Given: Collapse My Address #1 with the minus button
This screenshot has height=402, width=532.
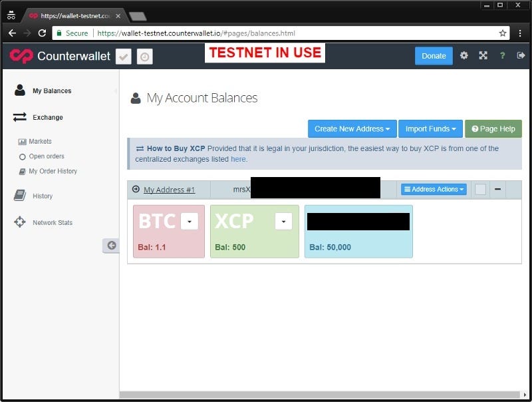Looking at the screenshot, I should pyautogui.click(x=497, y=189).
